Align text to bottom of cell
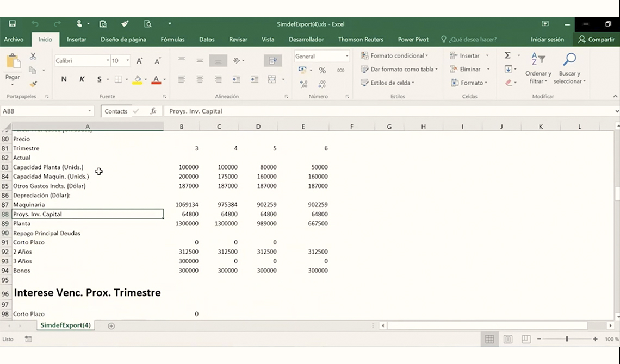The width and height of the screenshot is (620, 364). (x=218, y=60)
